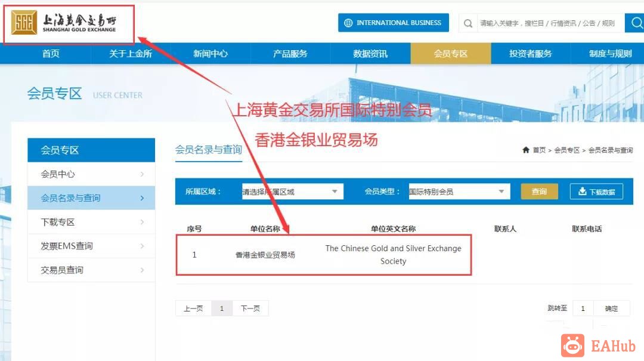The image size is (644, 361).
Task: Click 香港金银业贸易场 table cell
Action: point(265,255)
